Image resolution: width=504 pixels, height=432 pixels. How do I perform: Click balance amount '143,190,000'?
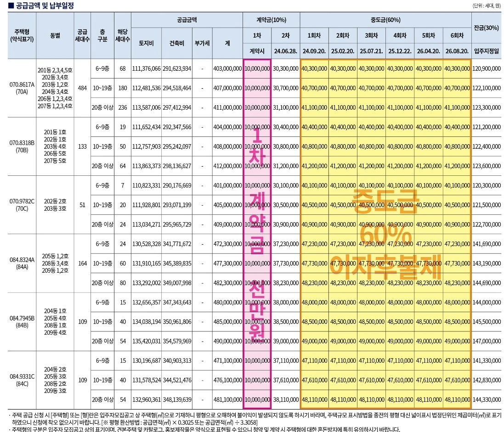[x=487, y=264]
